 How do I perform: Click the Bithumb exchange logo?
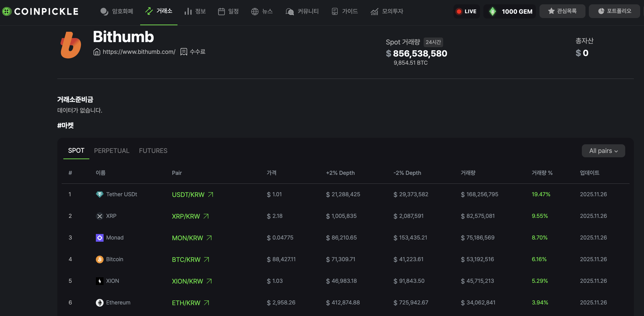[71, 45]
